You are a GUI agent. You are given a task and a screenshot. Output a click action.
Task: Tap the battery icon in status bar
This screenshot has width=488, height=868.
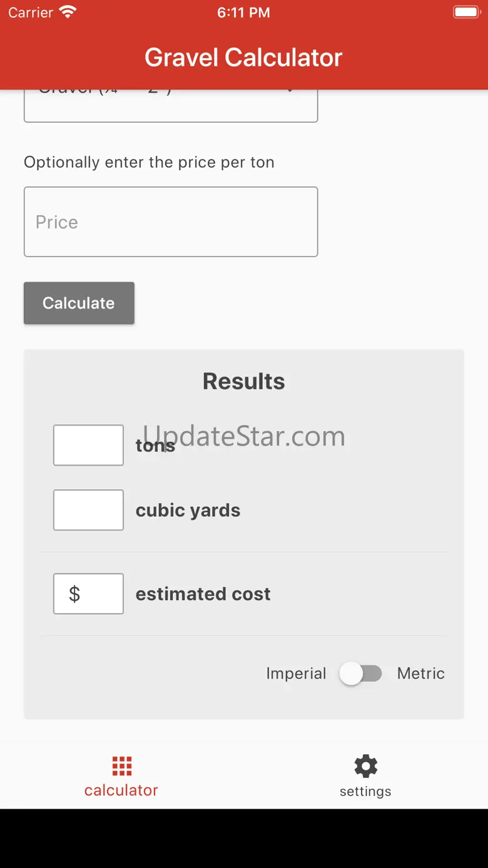pyautogui.click(x=466, y=12)
